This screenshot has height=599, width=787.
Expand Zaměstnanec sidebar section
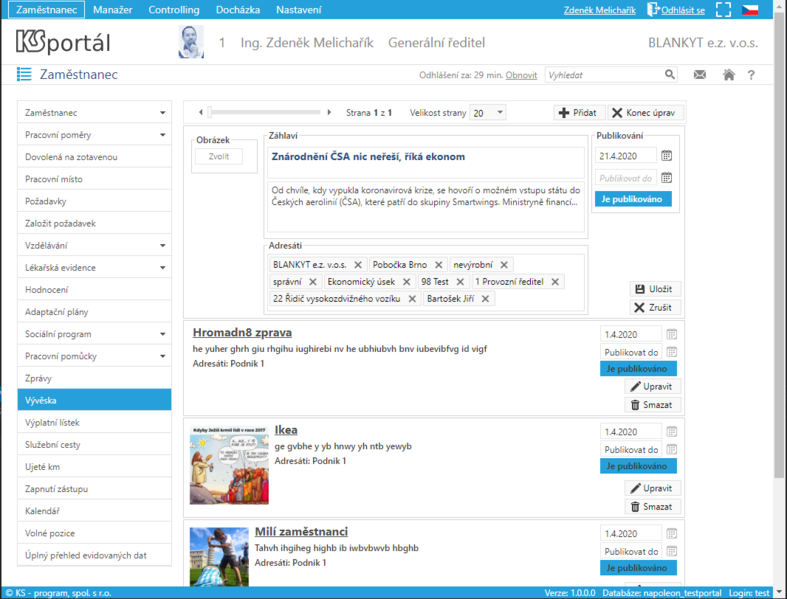163,113
